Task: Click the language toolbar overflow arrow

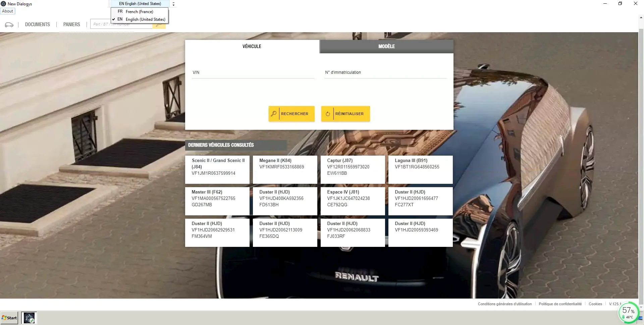Action: pyautogui.click(x=173, y=4)
